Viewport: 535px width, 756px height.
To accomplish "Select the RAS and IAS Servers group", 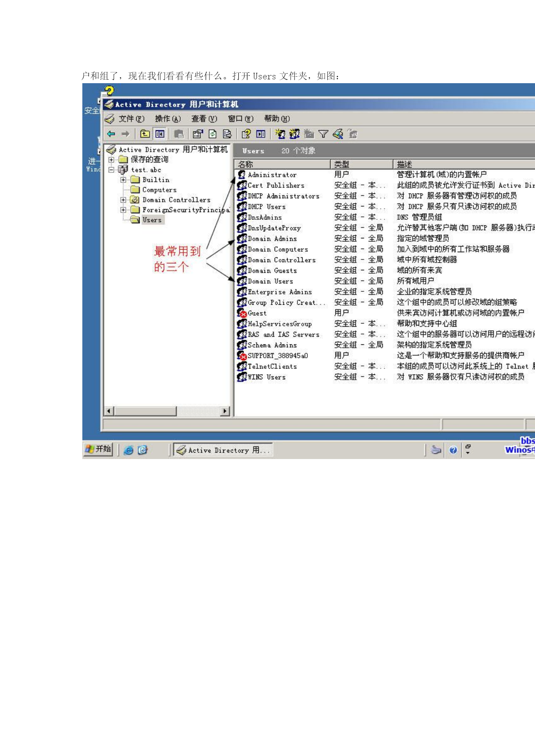I will click(278, 334).
